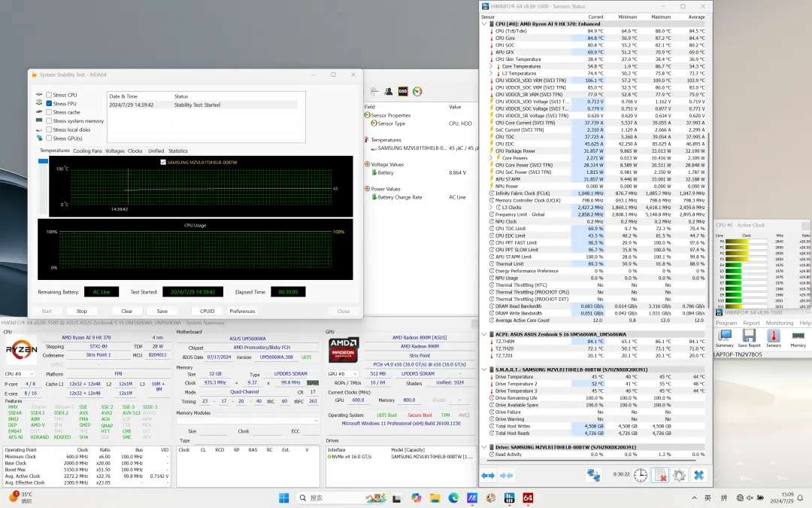Expand the Core Temperatures row

pos(491,66)
